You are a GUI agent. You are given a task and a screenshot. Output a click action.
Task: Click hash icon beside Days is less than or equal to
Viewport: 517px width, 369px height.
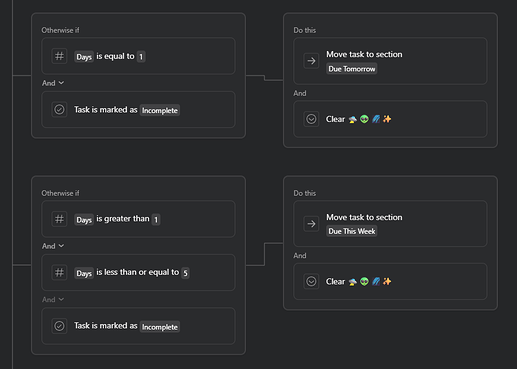59,272
